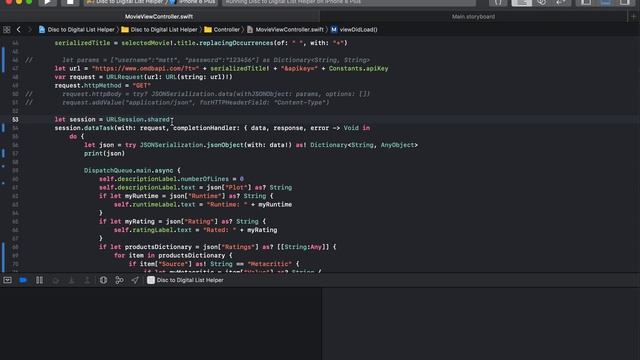Pause program execution
The height and width of the screenshot is (360, 640).
[x=39, y=280]
